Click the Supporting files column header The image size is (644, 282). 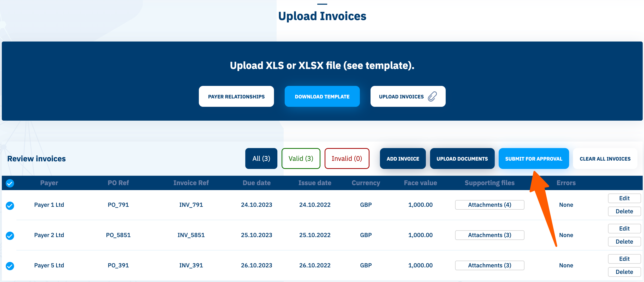[490, 183]
